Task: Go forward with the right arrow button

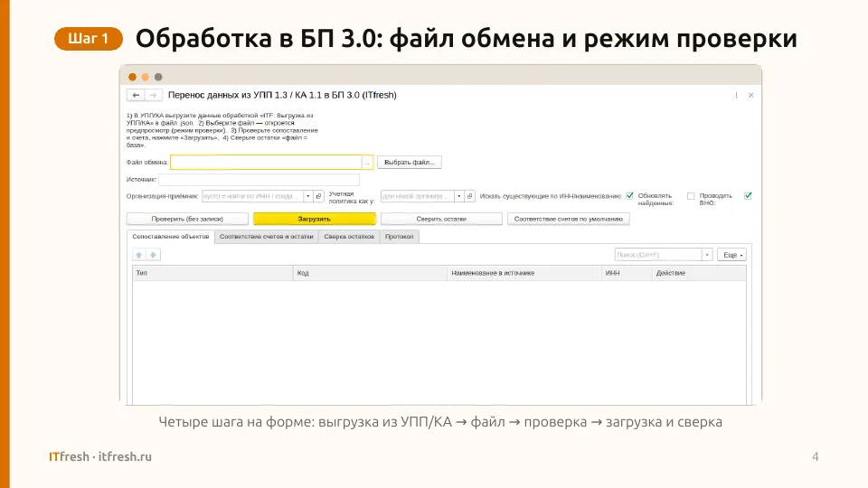Action: coord(154,95)
